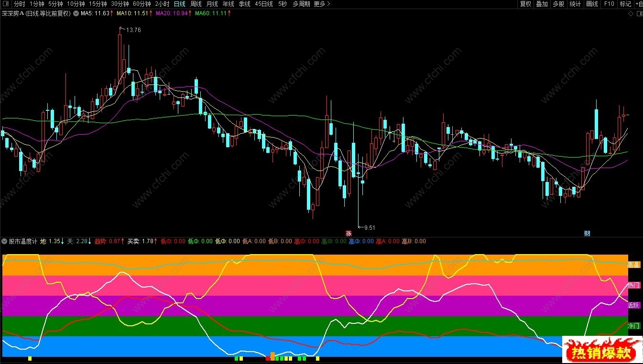Select the 15分钟 period
Screen dimensions: 643x364
click(x=98, y=4)
